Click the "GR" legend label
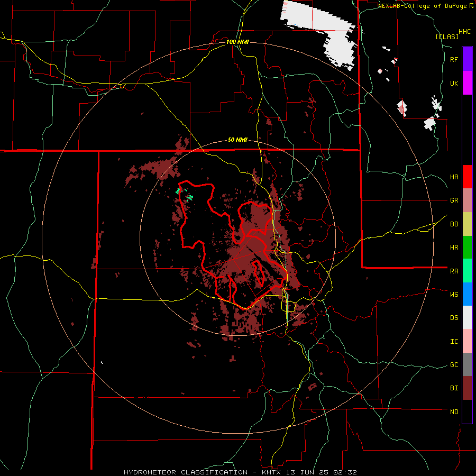Viewport: 476px width, 476px height. [x=454, y=200]
